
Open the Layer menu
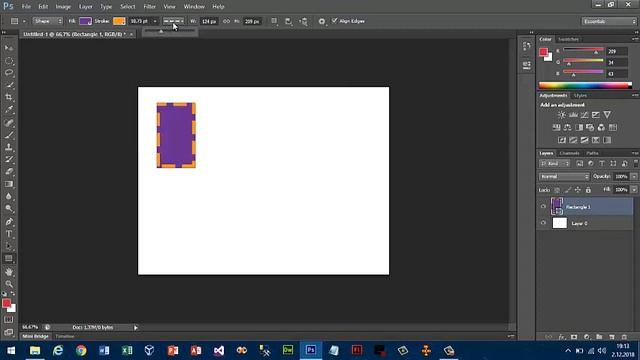point(85,7)
